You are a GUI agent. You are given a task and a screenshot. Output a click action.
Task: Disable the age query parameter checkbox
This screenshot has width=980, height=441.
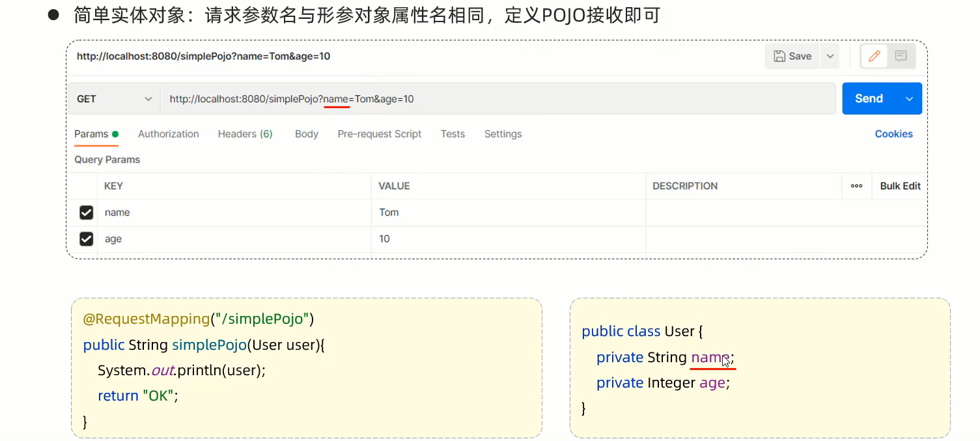[86, 238]
